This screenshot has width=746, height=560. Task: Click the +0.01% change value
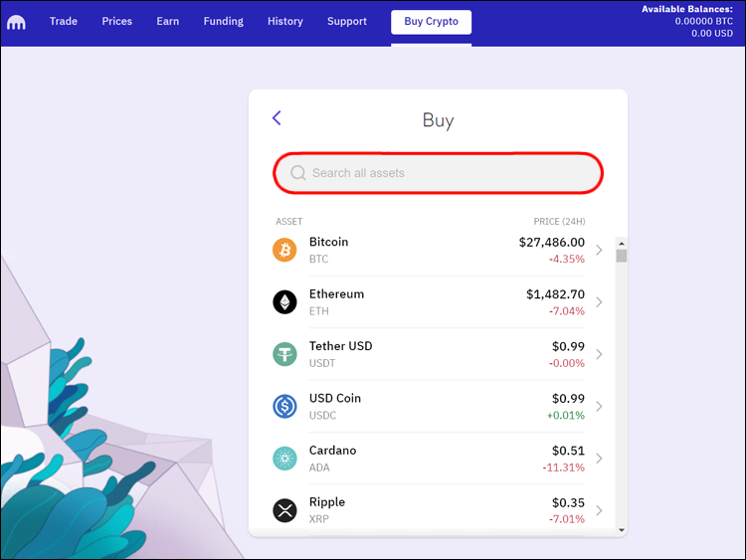pos(566,416)
